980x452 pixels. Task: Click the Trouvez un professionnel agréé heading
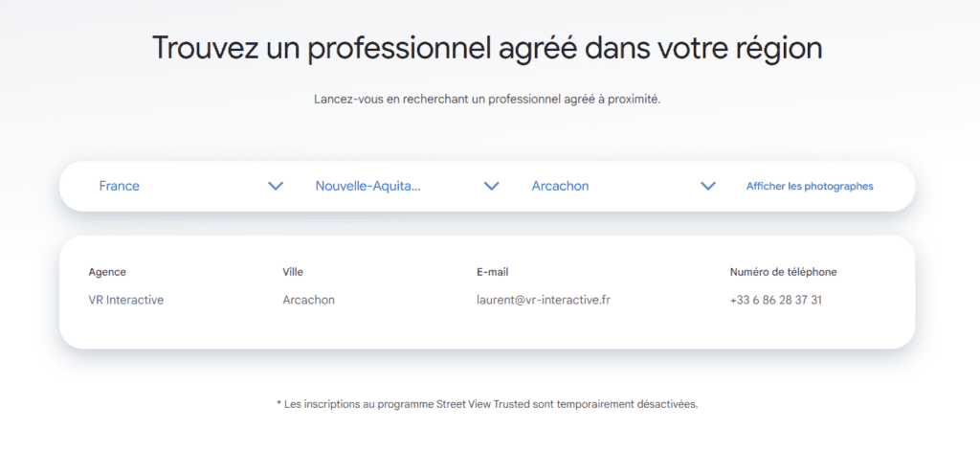pyautogui.click(x=487, y=48)
